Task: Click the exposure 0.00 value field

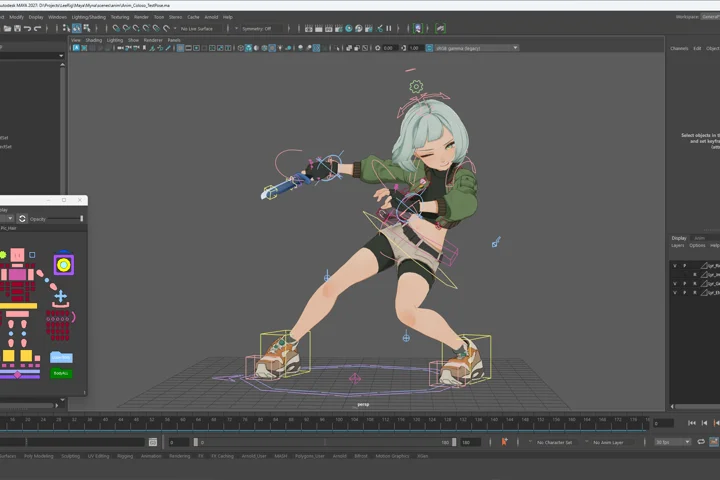Action: pyautogui.click(x=389, y=48)
